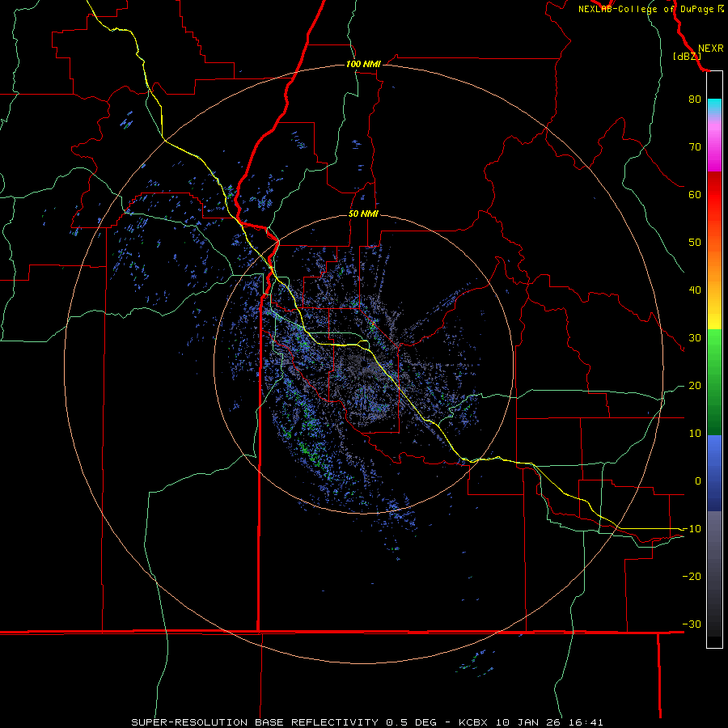Click the red segment of the dBZ color bar
This screenshot has height=728, width=728.
tap(714, 195)
